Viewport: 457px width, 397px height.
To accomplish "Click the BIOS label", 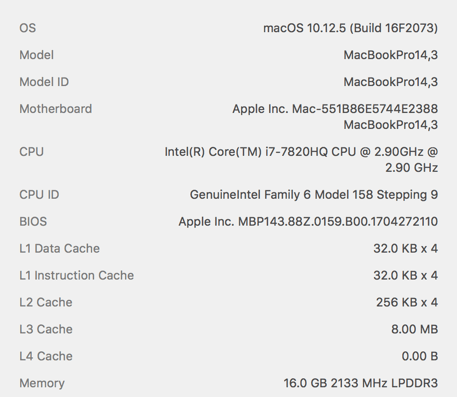I will pyautogui.click(x=33, y=222).
